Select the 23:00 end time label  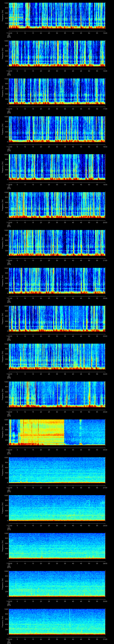tap(105, 336)
